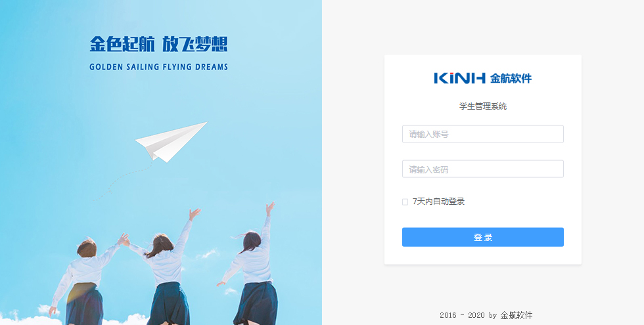Focus the 请输入账号 account field
Viewport: 644px width, 325px height.
482,134
